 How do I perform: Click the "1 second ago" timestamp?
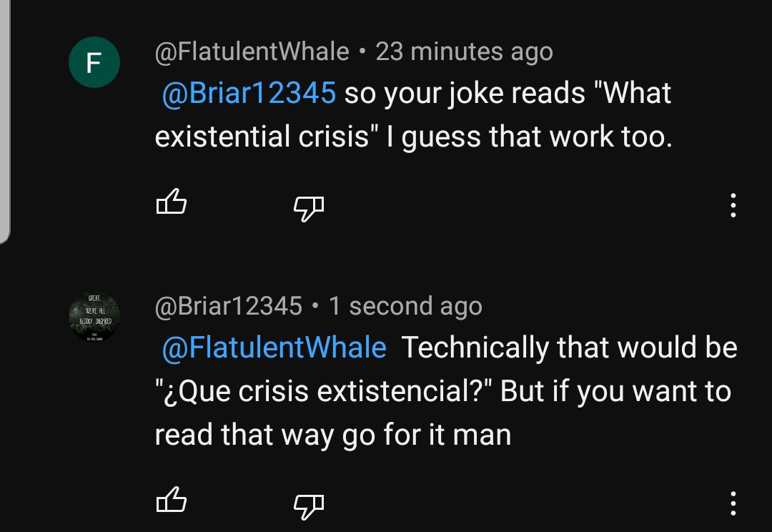pos(405,306)
